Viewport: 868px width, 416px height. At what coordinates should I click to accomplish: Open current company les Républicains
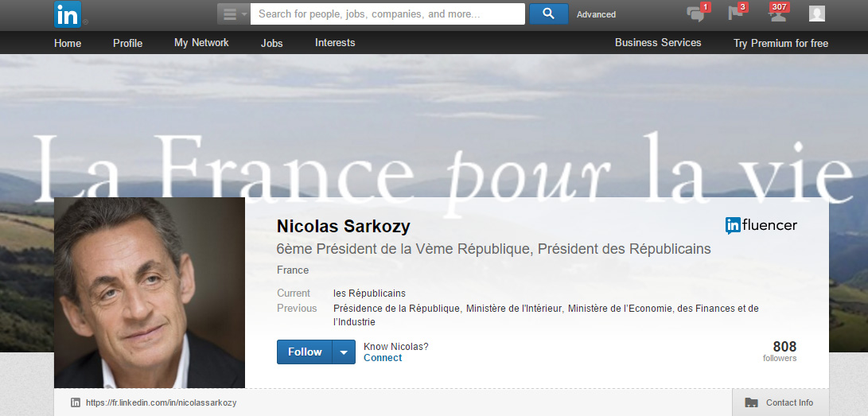coord(369,294)
